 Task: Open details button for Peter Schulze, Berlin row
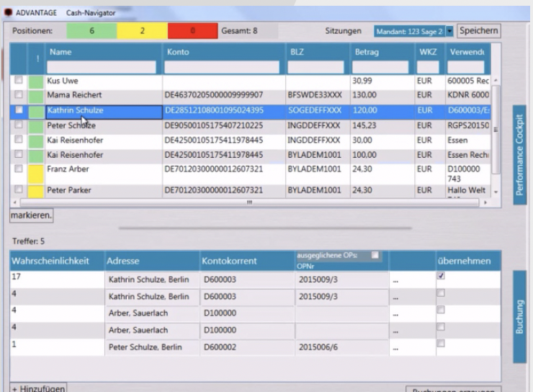coord(395,348)
